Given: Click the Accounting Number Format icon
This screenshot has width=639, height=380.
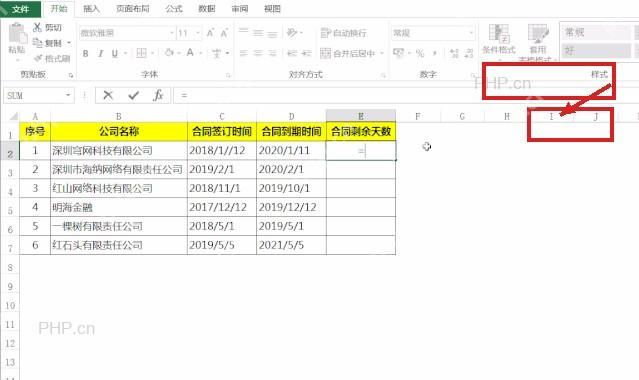Looking at the screenshot, I should pos(398,53).
